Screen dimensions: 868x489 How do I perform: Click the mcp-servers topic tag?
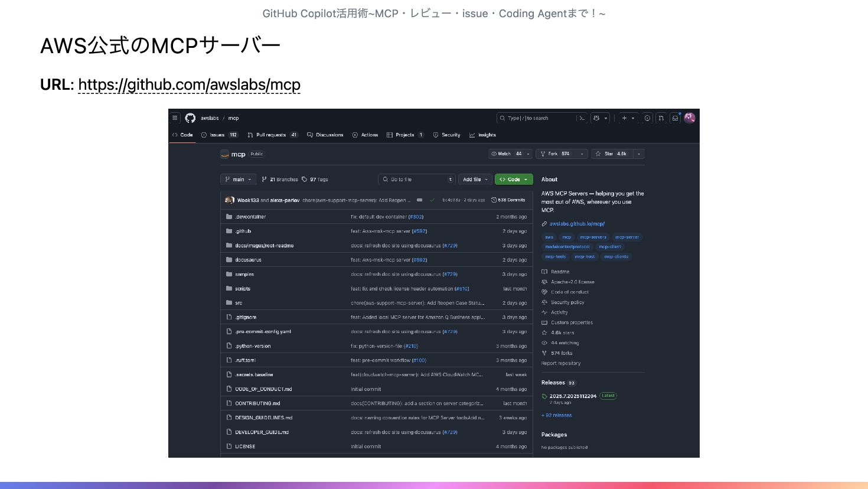click(593, 237)
